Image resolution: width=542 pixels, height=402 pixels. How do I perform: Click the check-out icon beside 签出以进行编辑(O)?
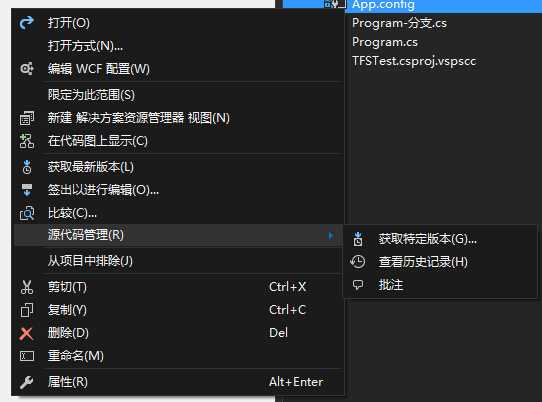click(27, 190)
